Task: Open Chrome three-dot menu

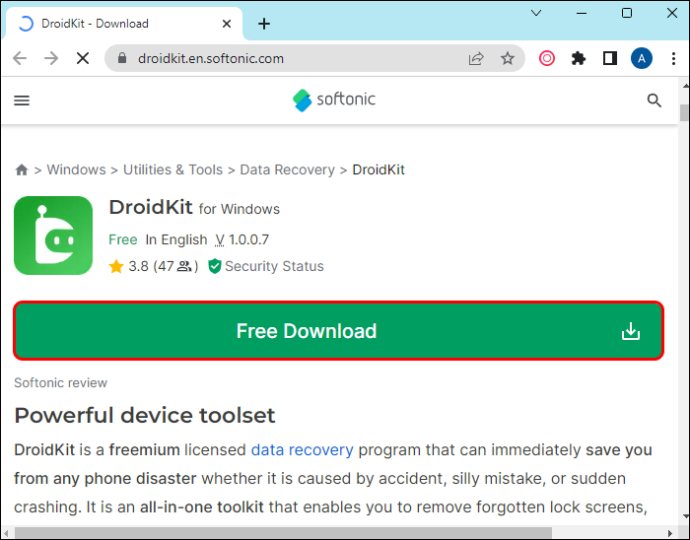Action: [673, 58]
